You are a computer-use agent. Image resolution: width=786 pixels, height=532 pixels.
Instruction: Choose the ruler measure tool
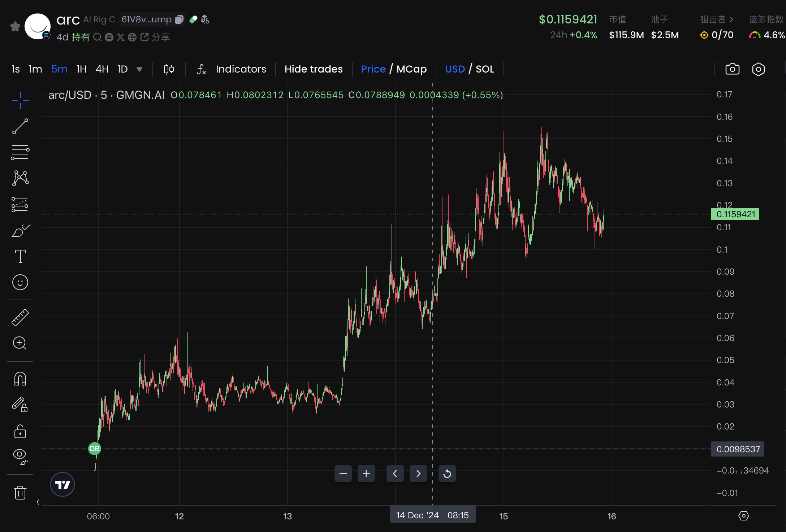click(x=20, y=318)
